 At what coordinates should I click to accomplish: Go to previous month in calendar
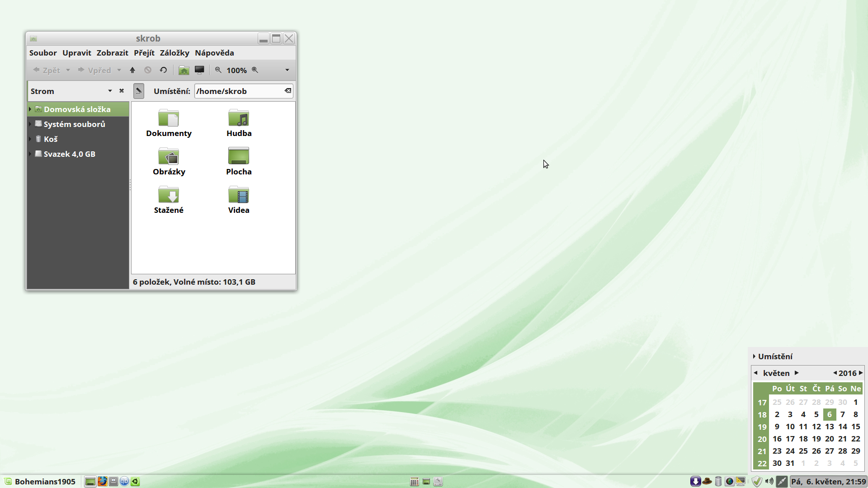click(x=755, y=373)
